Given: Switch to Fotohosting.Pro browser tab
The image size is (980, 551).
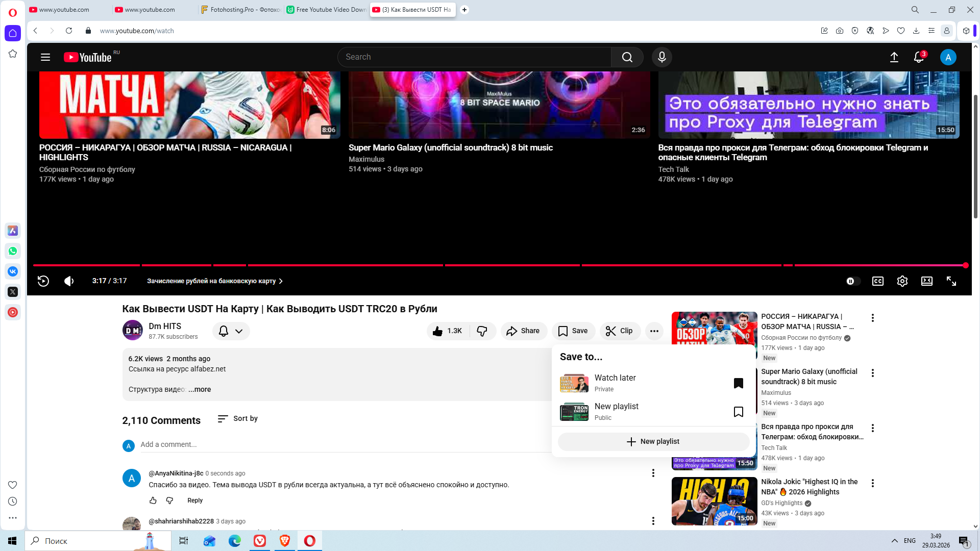Looking at the screenshot, I should (241, 10).
